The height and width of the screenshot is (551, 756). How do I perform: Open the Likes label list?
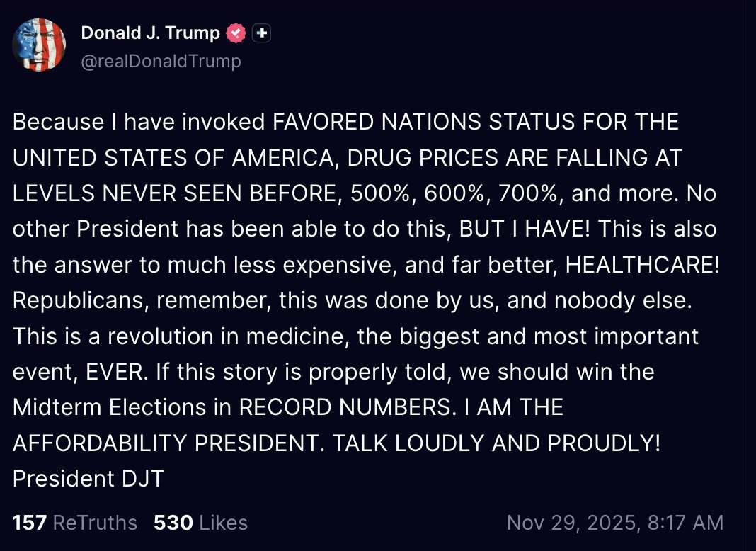coord(224,523)
